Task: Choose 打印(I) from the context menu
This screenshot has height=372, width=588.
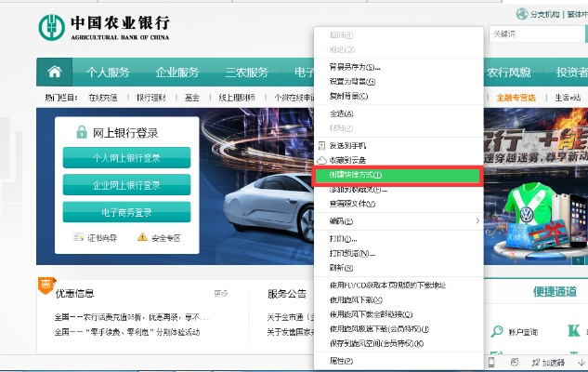Action: click(399, 239)
